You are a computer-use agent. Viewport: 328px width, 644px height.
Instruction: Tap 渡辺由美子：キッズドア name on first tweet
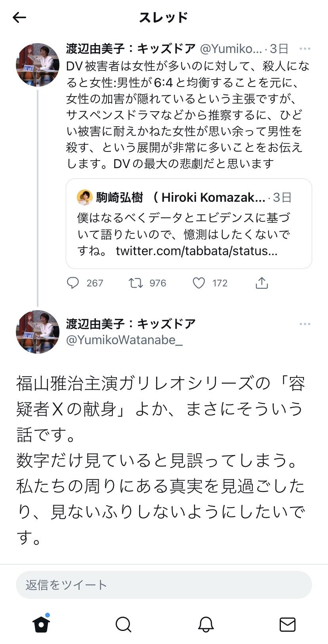(x=131, y=49)
